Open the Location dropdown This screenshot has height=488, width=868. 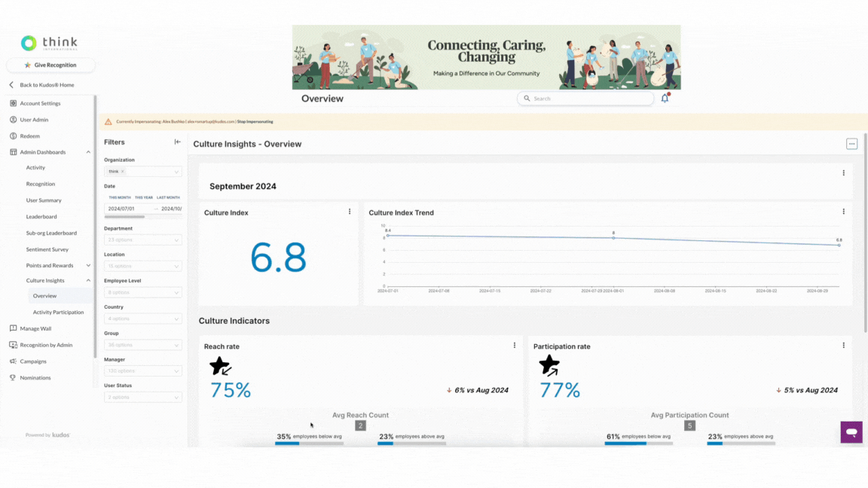click(143, 266)
